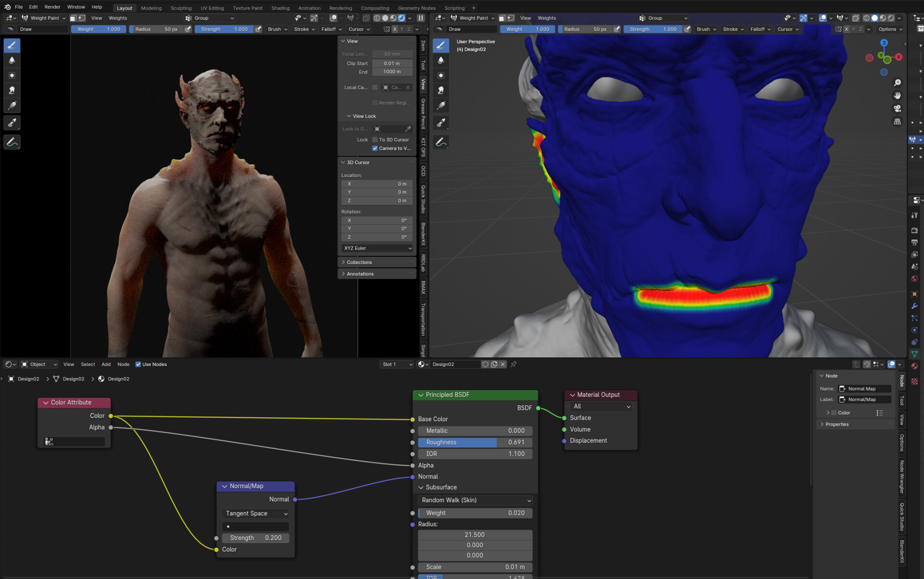Screen dimensions: 924x579
Task: Select the Sample Weight tool in the left toolbar
Action: pyautogui.click(x=12, y=123)
